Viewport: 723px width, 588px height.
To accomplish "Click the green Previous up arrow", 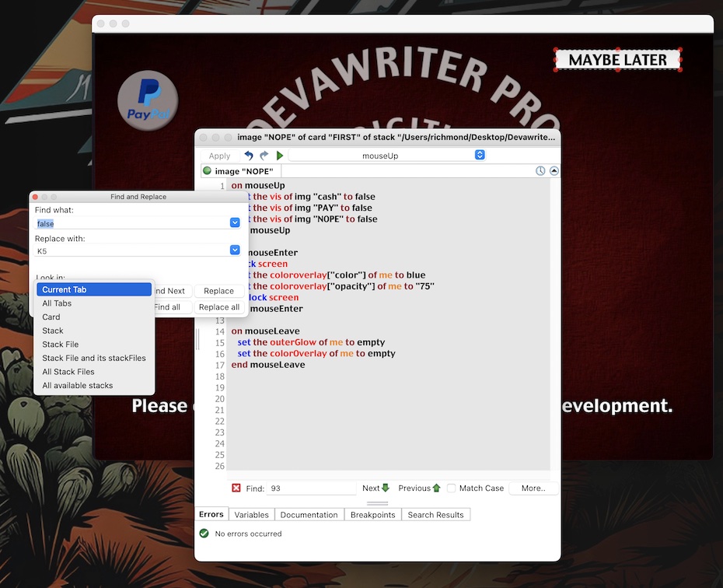I will [x=436, y=488].
